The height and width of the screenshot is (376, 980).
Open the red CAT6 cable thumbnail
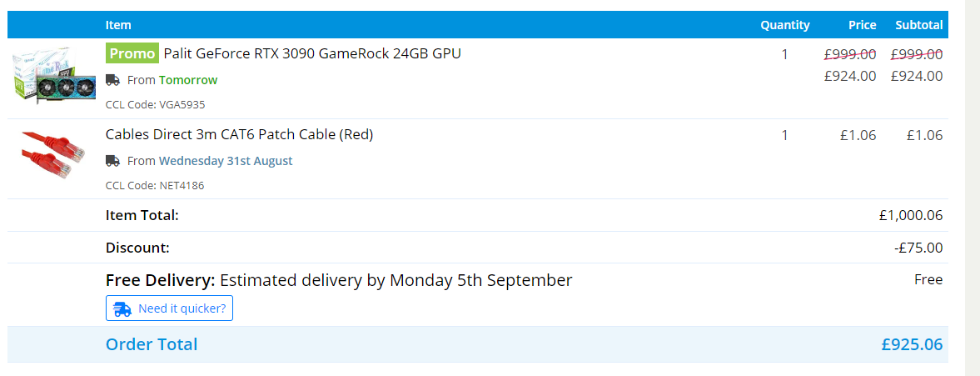(x=52, y=154)
